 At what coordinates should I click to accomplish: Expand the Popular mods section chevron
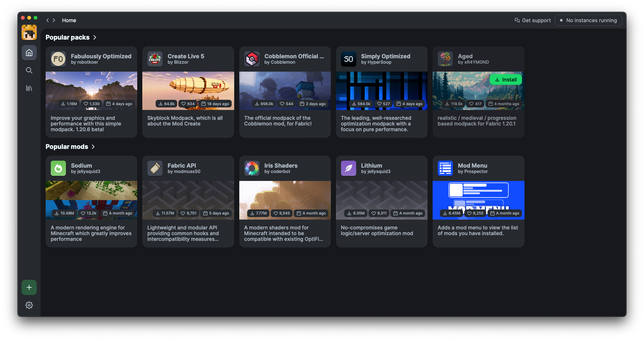pos(93,147)
